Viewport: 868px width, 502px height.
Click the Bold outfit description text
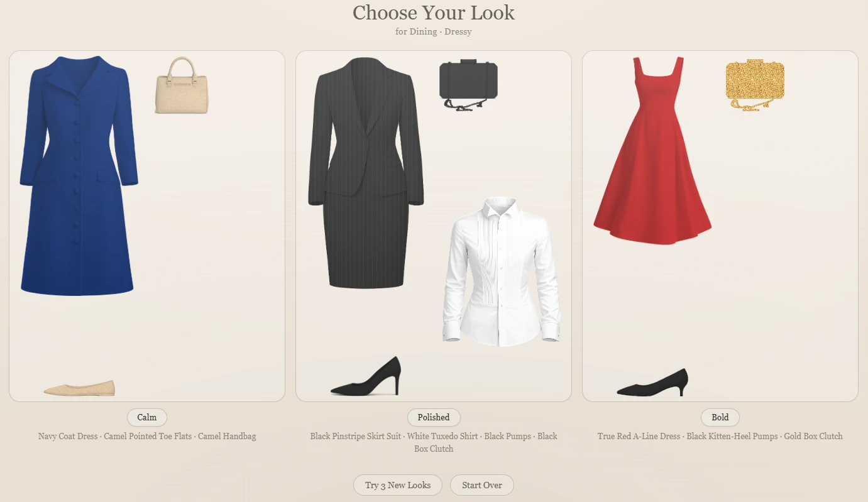pyautogui.click(x=720, y=436)
